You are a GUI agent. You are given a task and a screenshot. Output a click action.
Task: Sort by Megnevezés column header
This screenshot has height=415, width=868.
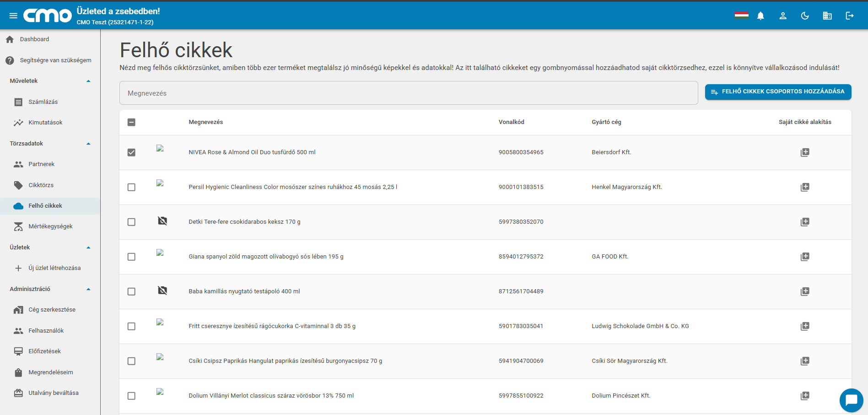click(x=206, y=122)
